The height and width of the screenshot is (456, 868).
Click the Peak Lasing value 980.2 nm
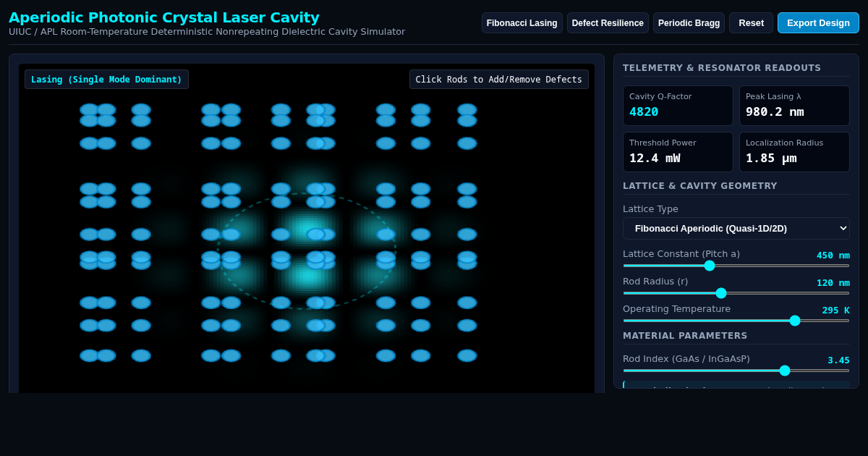click(x=775, y=111)
